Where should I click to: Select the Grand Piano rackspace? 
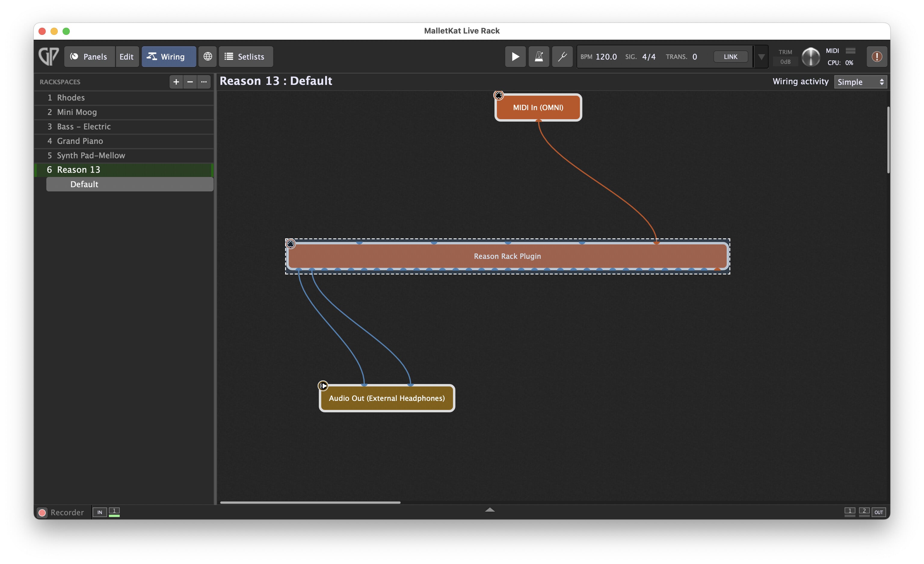(x=80, y=141)
